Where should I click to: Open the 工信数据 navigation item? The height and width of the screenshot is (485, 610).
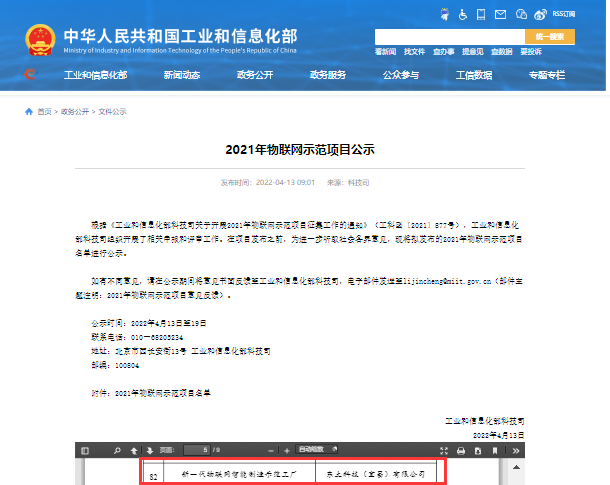click(473, 75)
